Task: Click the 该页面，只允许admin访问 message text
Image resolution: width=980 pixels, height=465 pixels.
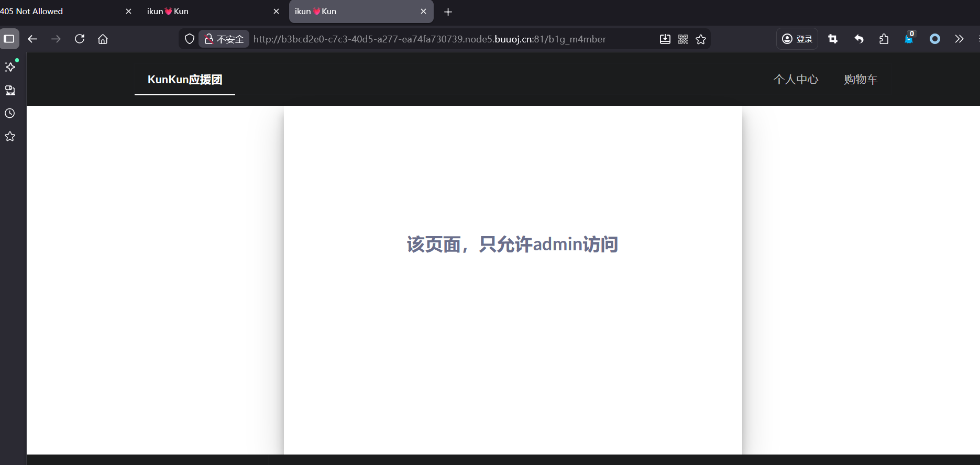Action: tap(513, 245)
